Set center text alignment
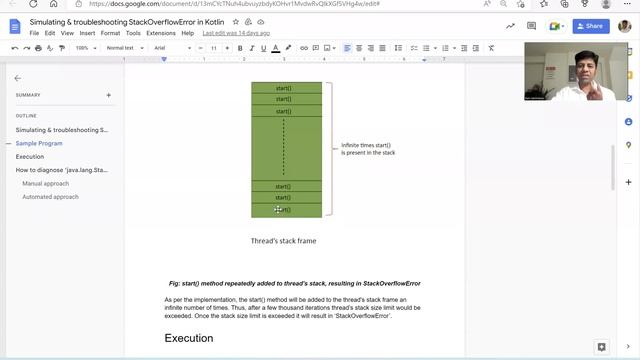 click(x=359, y=48)
